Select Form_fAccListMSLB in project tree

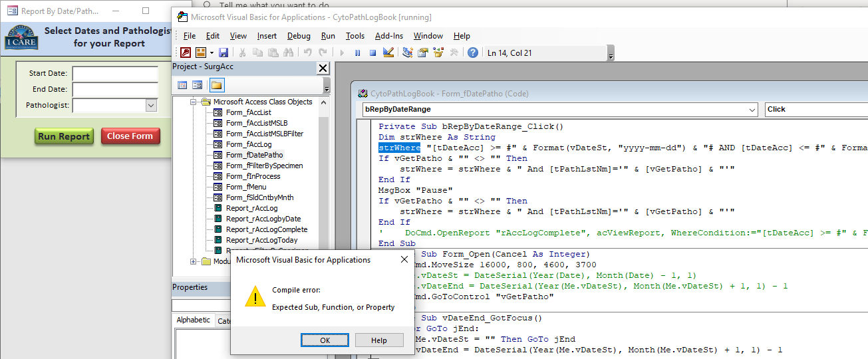pos(257,123)
